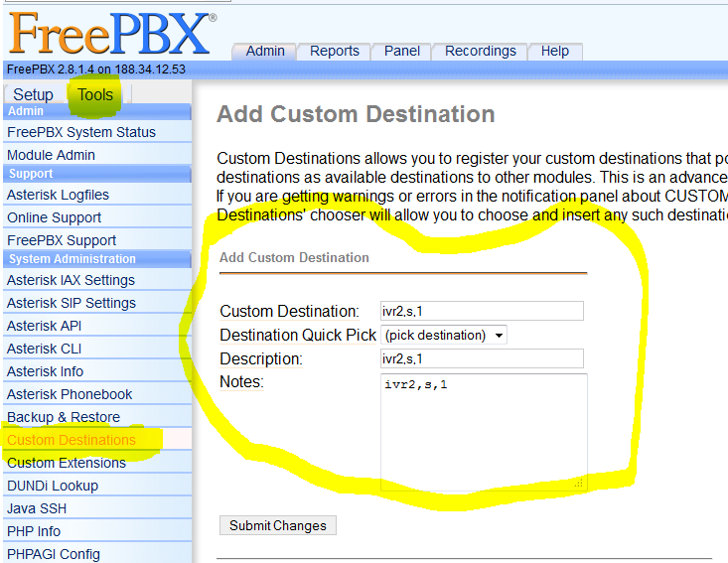
Task: Expand the Destination Quick Pick dropdown
Action: pyautogui.click(x=444, y=335)
